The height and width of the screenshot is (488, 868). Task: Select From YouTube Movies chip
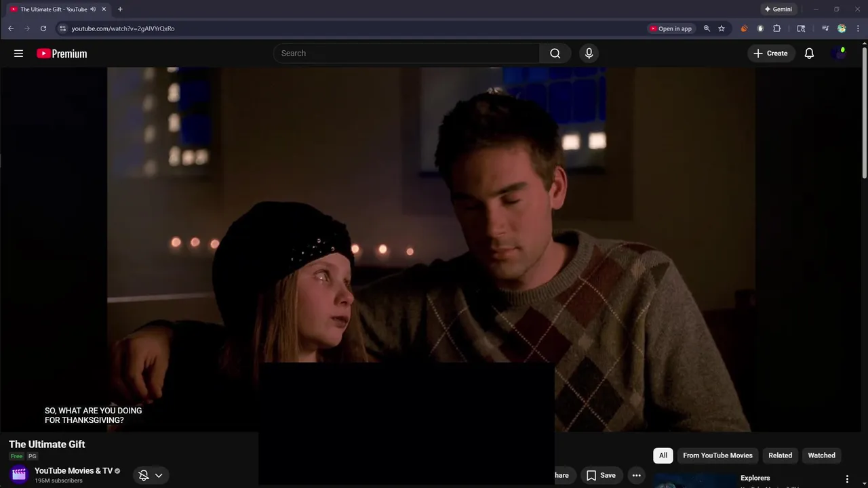(x=717, y=455)
